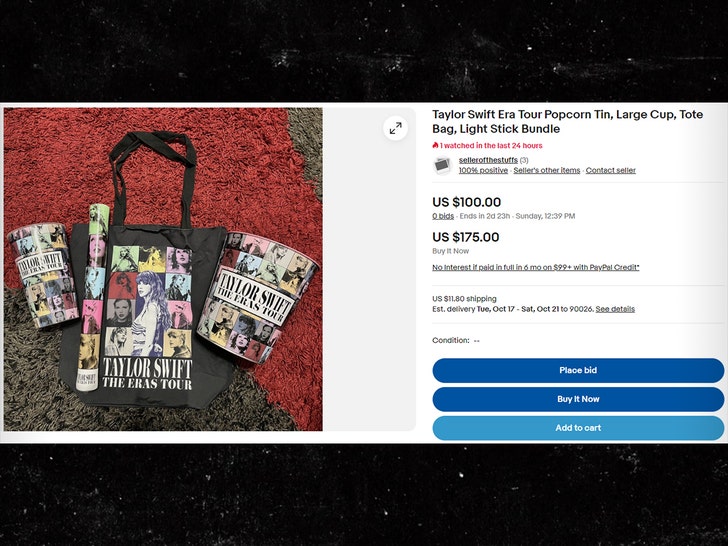728x546 pixels.
Task: Expand the product image to full screen
Action: click(395, 128)
